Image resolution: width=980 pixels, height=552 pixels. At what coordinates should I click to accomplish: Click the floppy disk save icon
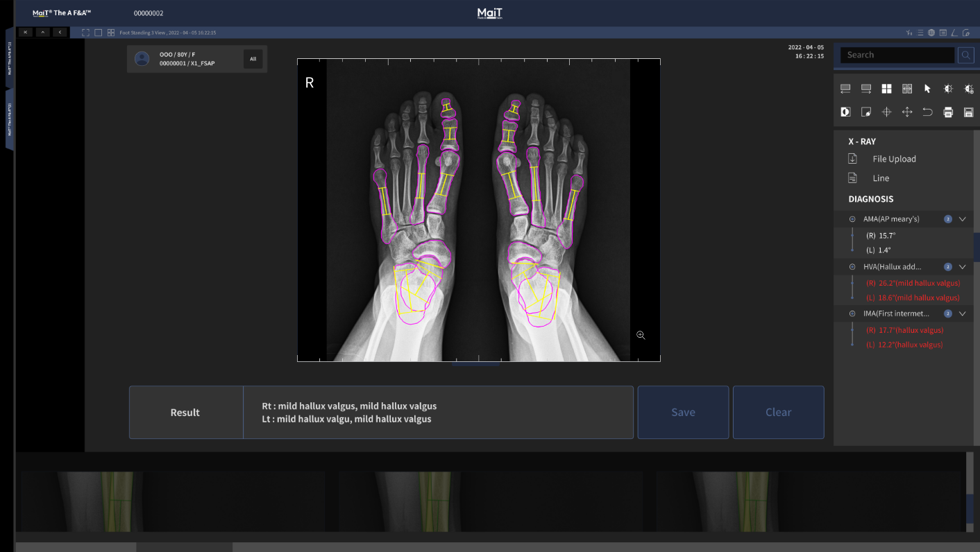(969, 112)
